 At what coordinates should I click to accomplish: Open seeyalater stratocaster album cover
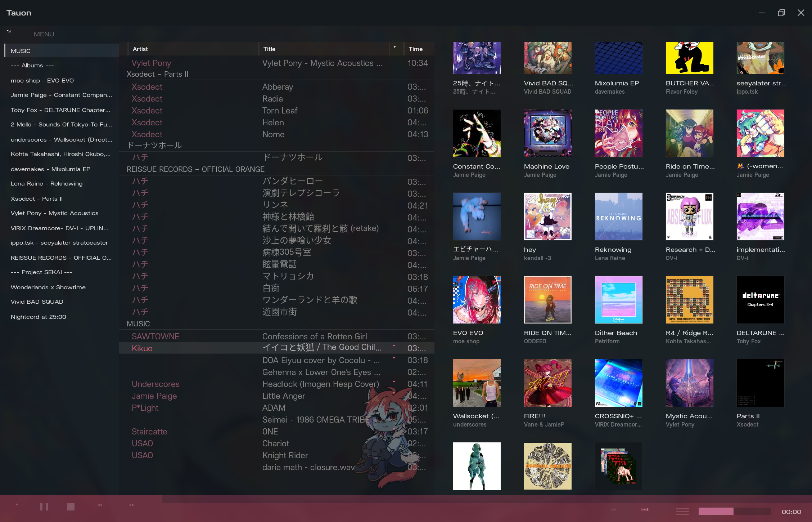(x=760, y=58)
